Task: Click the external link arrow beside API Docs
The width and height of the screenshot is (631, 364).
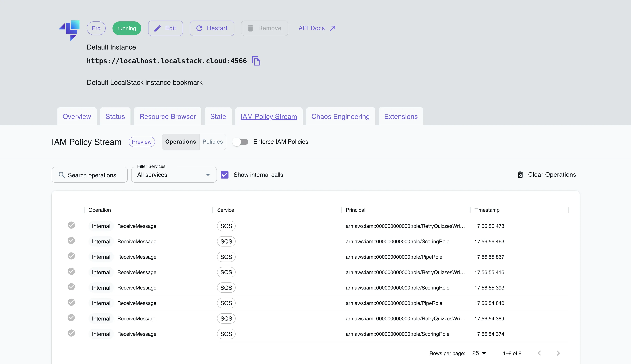Action: point(333,28)
